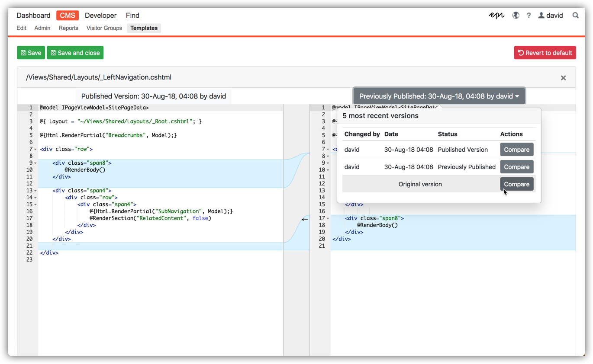Click Save and close button
The image size is (593, 364).
pos(75,53)
